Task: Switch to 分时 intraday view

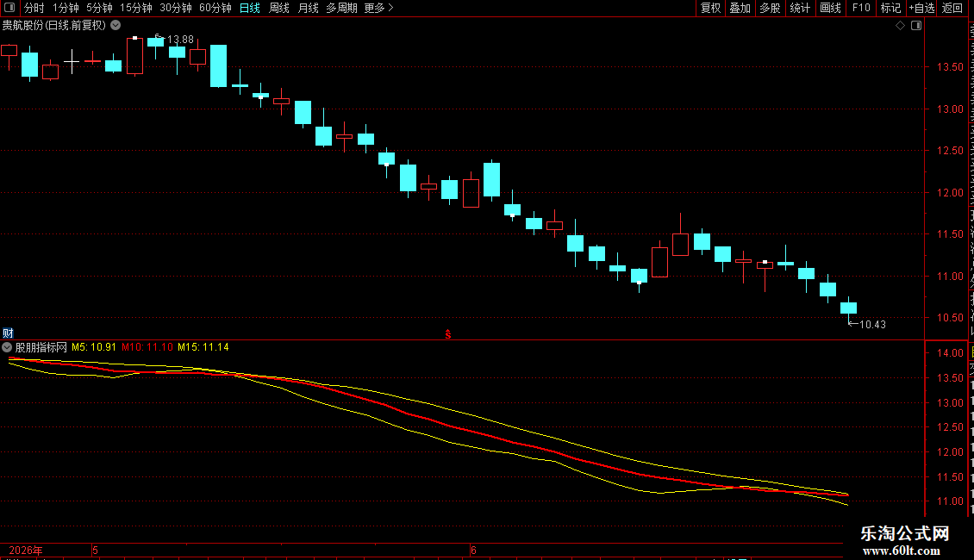Action: (x=34, y=8)
